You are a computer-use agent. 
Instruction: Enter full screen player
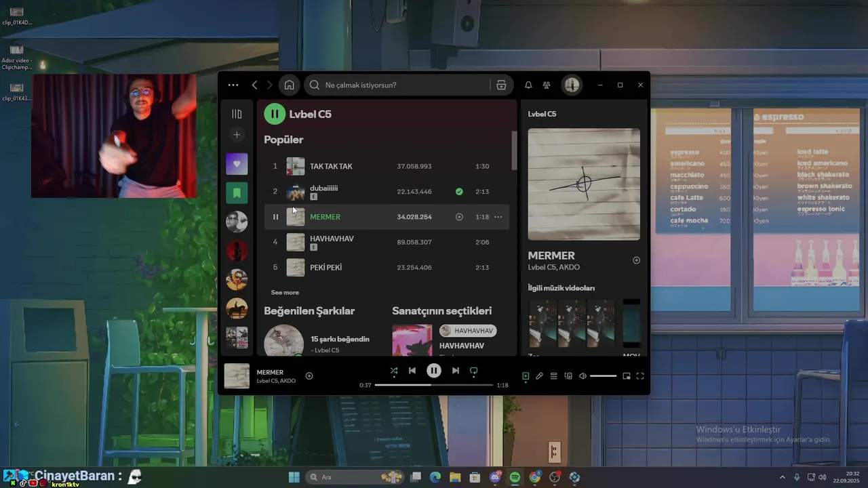[640, 376]
